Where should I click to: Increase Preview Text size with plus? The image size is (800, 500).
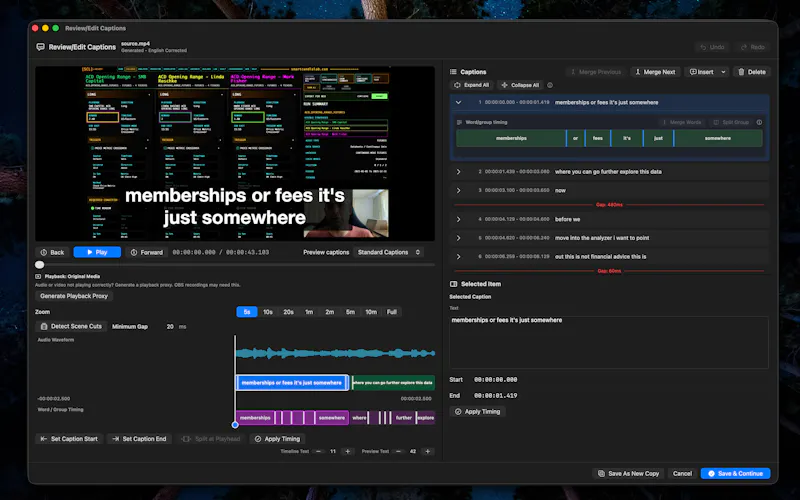coord(428,452)
